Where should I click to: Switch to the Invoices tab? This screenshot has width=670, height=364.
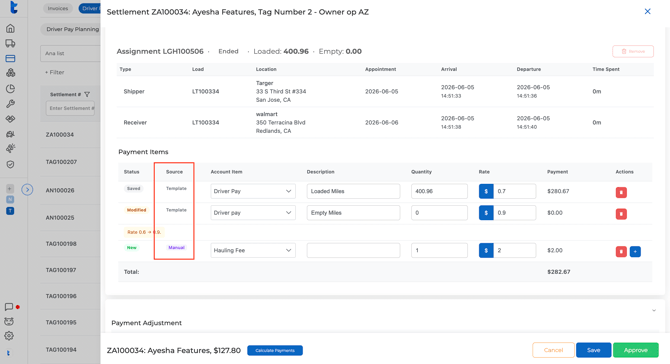(58, 9)
